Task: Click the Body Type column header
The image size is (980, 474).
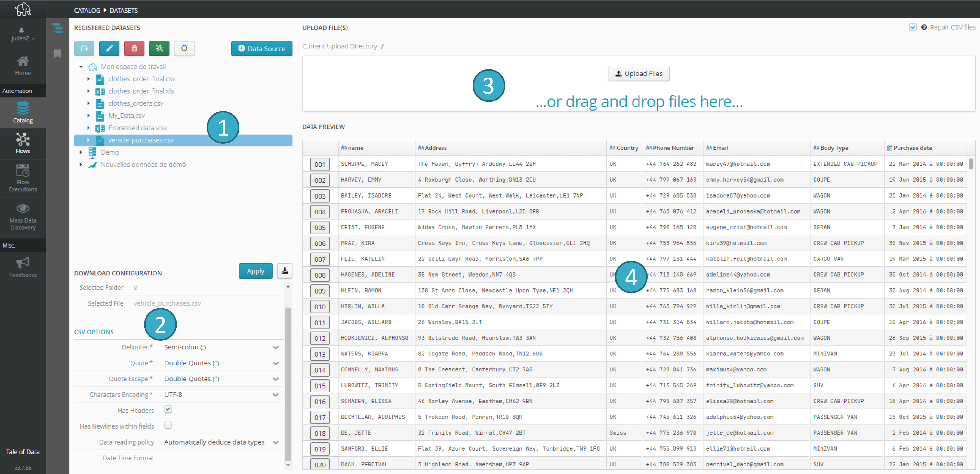Action: (847, 148)
